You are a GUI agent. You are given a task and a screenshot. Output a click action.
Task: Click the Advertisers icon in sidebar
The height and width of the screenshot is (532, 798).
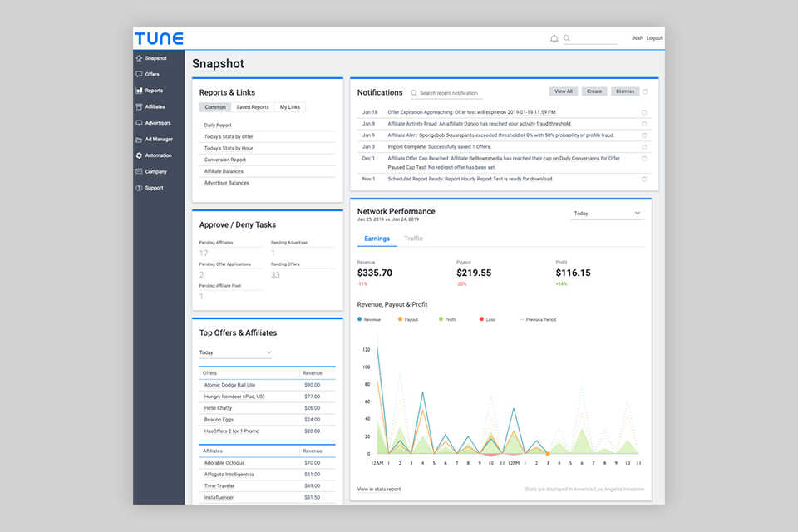[139, 123]
